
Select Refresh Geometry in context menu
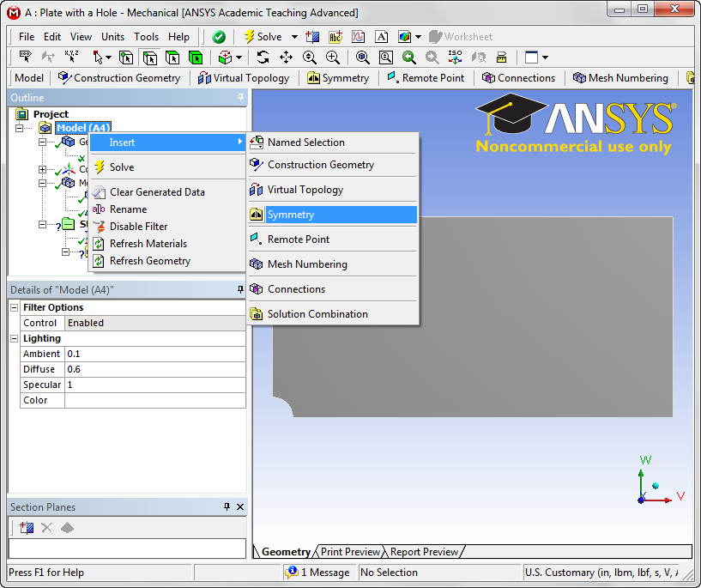tap(167, 261)
